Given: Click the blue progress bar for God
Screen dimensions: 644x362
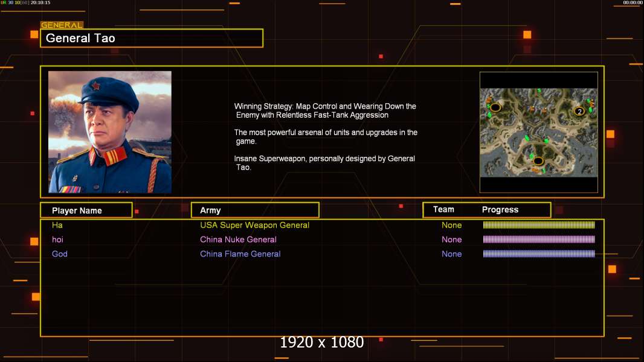Looking at the screenshot, I should click(x=539, y=253).
